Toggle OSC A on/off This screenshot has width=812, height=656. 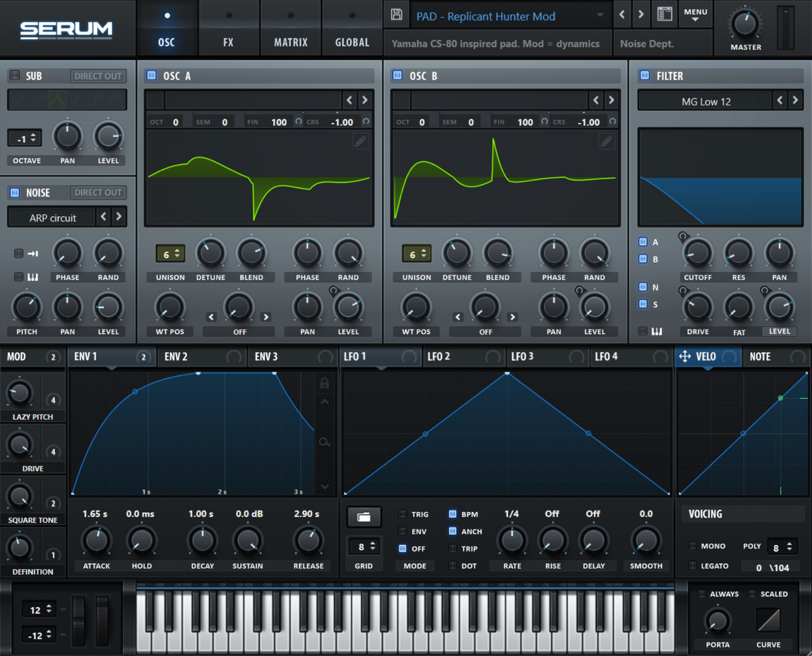pos(151,75)
